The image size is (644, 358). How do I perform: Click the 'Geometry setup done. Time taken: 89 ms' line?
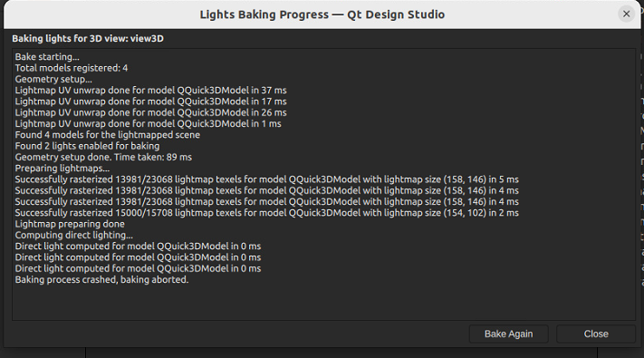(103, 157)
